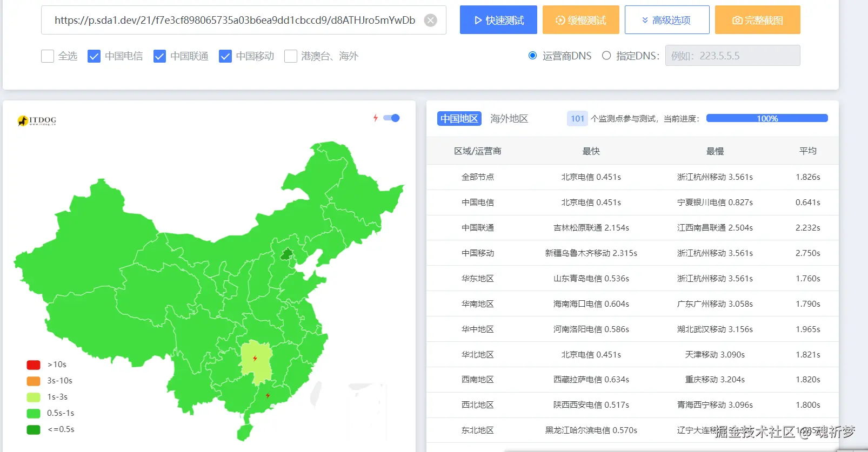
Task: Start 缓慢测试 slow test
Action: pyautogui.click(x=581, y=20)
